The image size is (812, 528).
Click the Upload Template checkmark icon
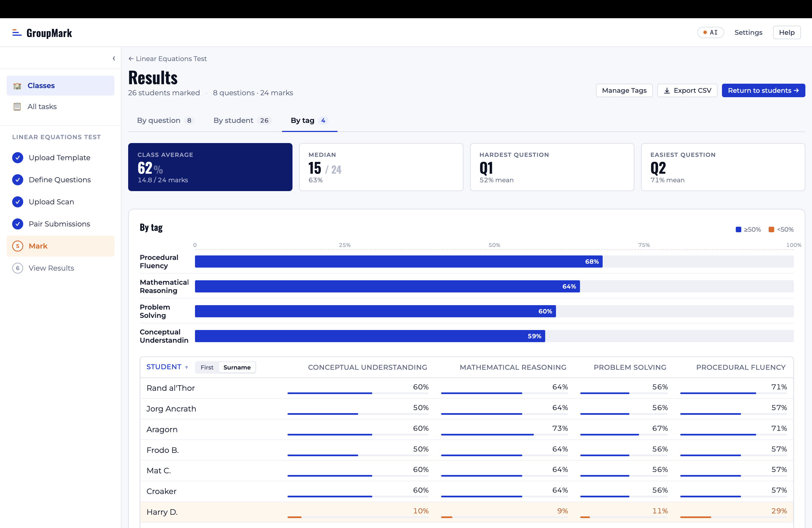click(18, 158)
